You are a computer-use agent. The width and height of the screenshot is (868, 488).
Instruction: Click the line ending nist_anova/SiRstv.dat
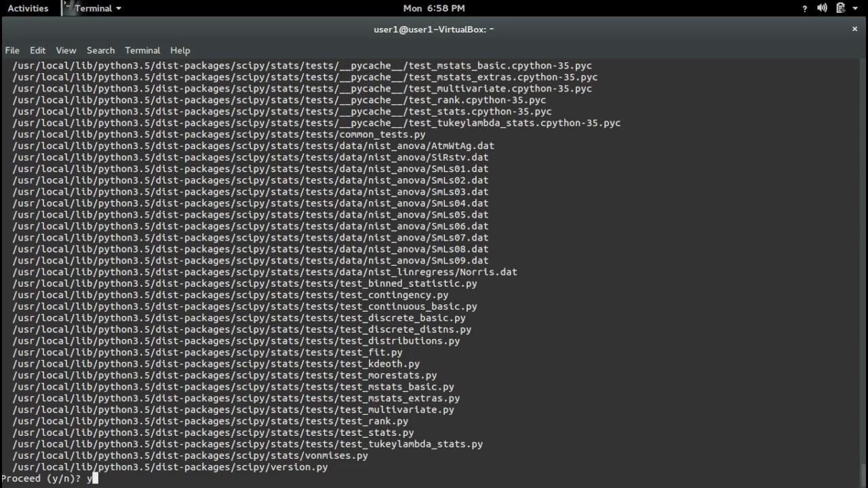pos(250,158)
